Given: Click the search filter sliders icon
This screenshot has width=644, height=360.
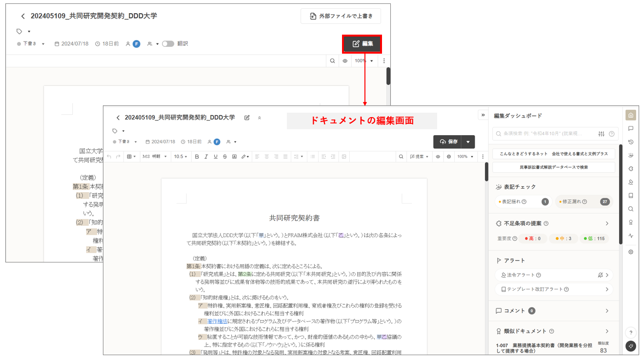Looking at the screenshot, I should tap(602, 134).
